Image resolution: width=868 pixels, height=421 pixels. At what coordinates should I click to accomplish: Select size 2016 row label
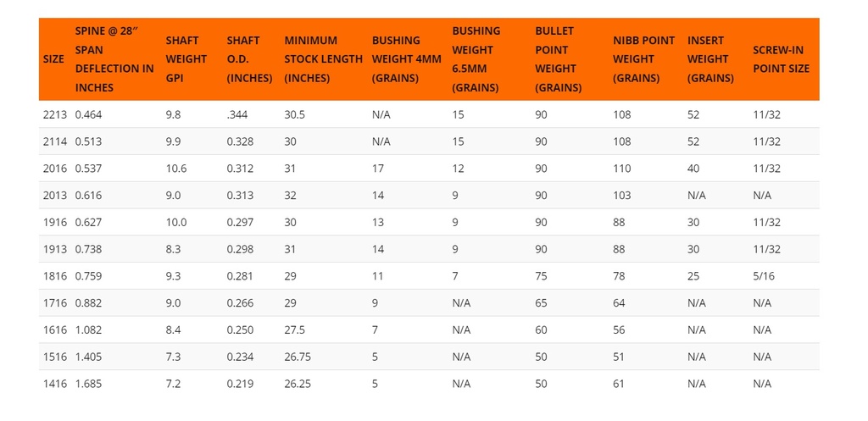pos(55,169)
